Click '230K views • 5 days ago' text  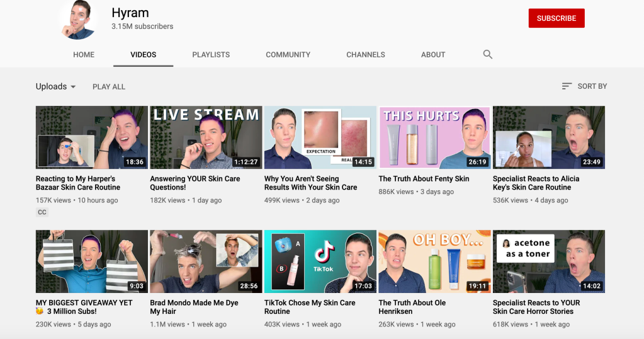[74, 325]
